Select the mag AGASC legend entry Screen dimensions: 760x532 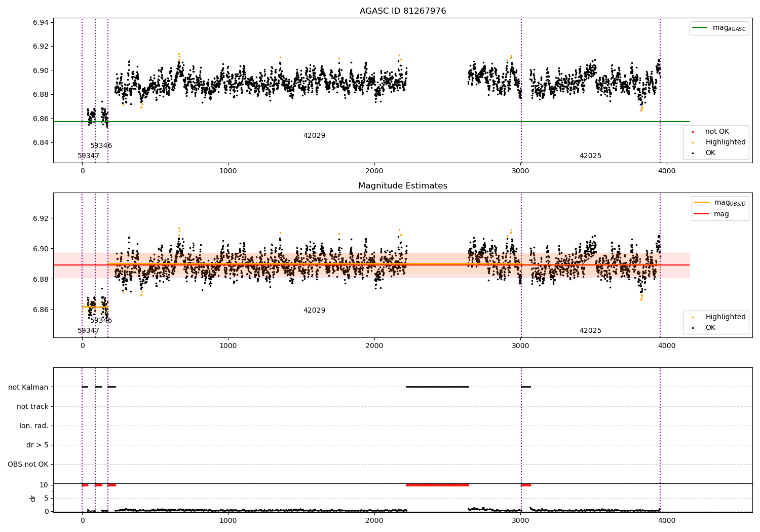pyautogui.click(x=719, y=28)
